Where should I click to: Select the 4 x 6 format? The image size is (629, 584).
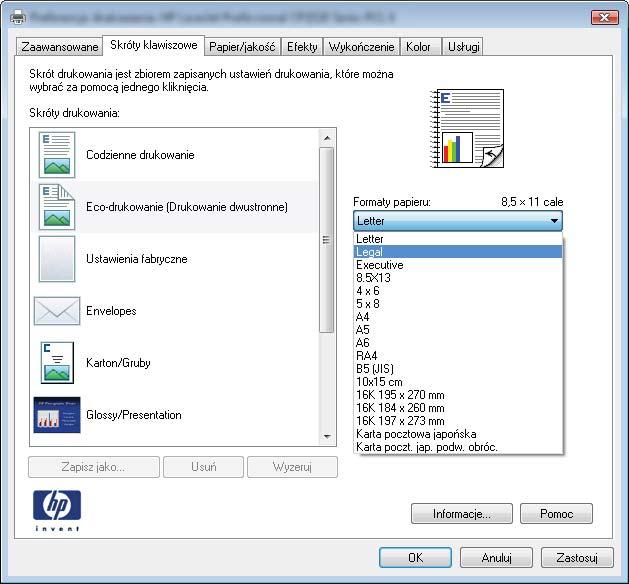(x=458, y=291)
